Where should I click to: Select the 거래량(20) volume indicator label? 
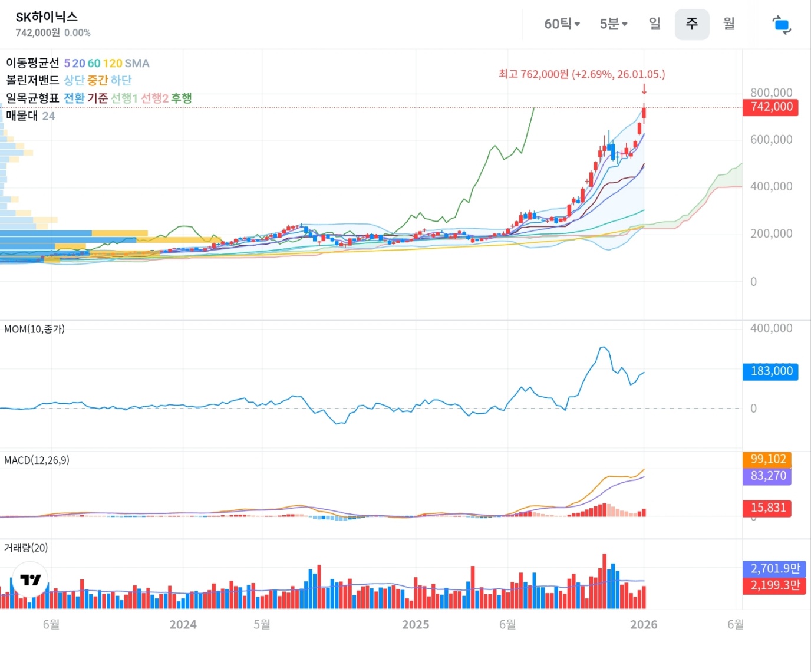[x=26, y=548]
